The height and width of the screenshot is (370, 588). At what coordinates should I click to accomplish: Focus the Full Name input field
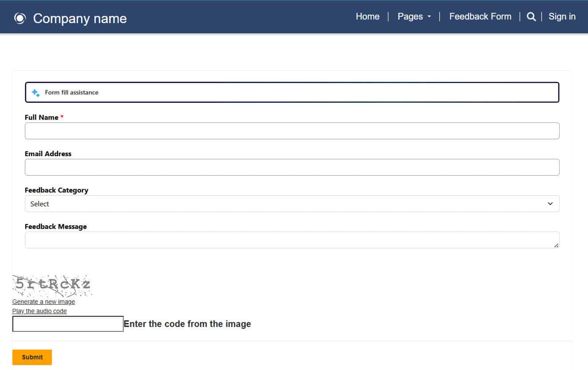tap(292, 131)
